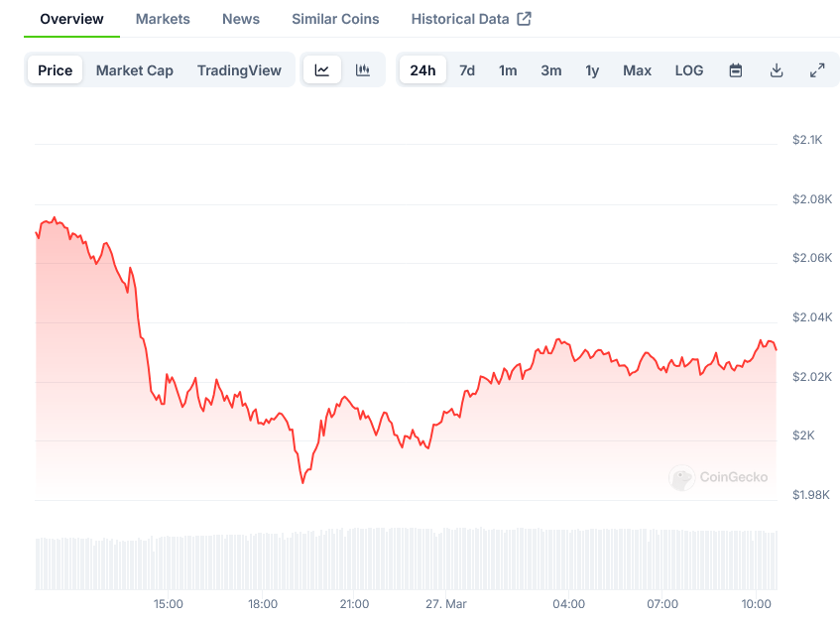
Task: Select the 24h time range
Action: pyautogui.click(x=422, y=70)
